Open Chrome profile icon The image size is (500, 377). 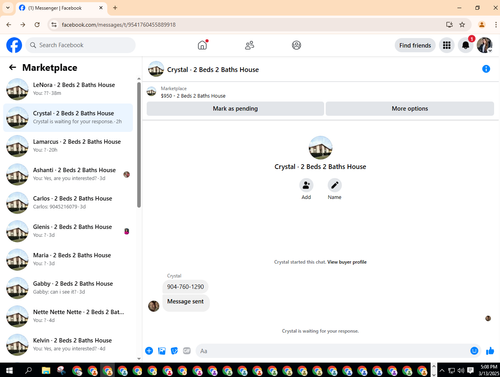482,25
